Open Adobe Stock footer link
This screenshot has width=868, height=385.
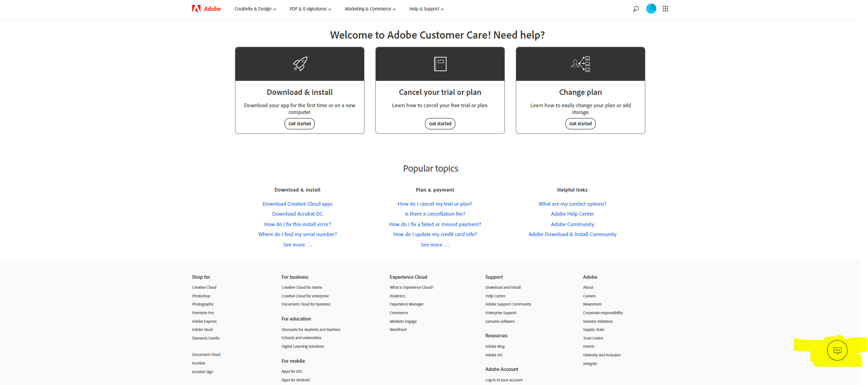point(202,330)
